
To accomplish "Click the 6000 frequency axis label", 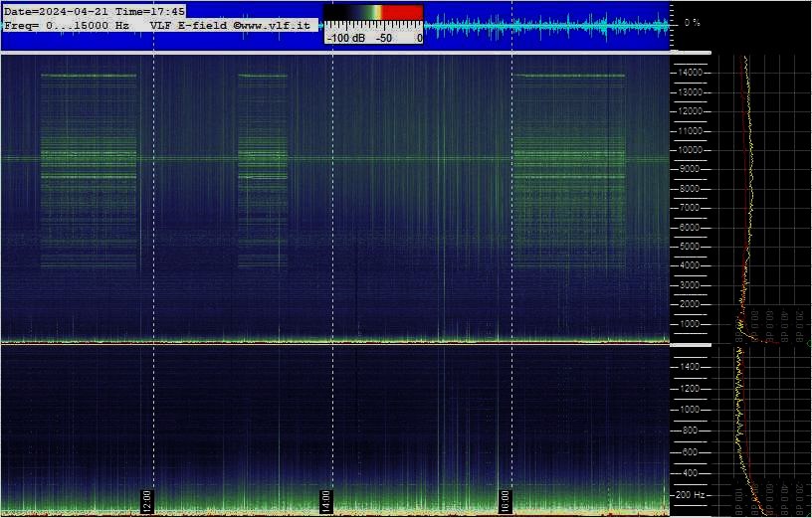I will tap(690, 227).
